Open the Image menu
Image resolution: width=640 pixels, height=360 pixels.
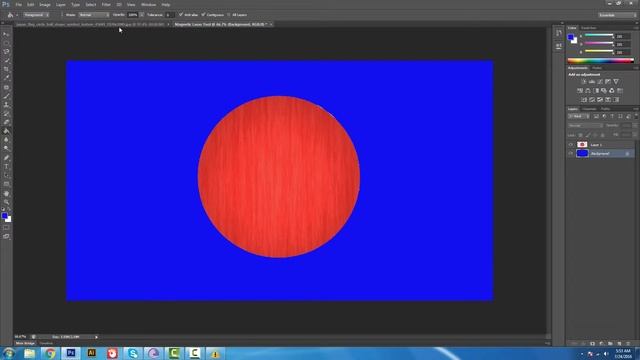coord(45,4)
